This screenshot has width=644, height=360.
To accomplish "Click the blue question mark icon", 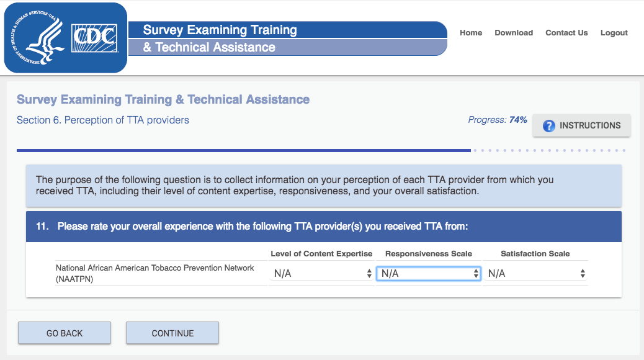I will pos(548,126).
